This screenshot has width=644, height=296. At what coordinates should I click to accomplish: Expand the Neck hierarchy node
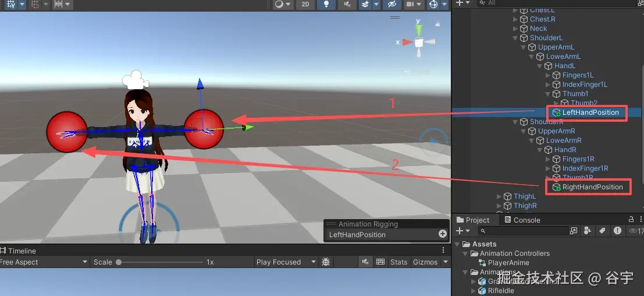point(515,29)
